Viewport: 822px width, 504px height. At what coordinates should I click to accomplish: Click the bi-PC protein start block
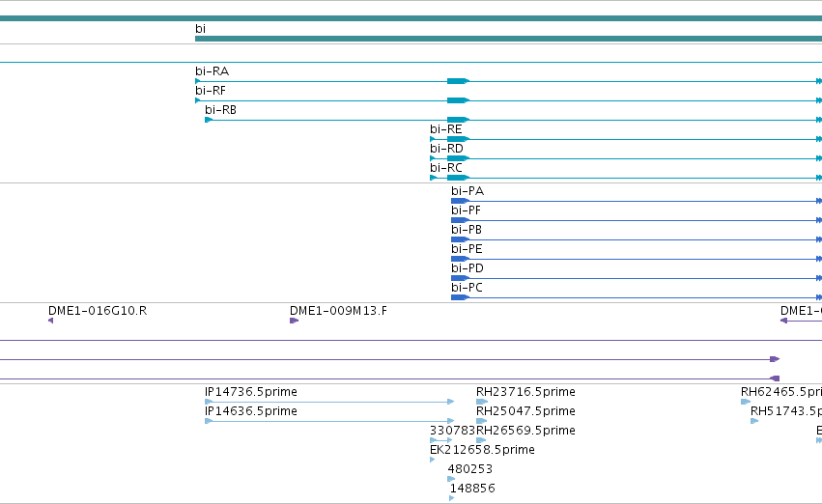tap(460, 297)
